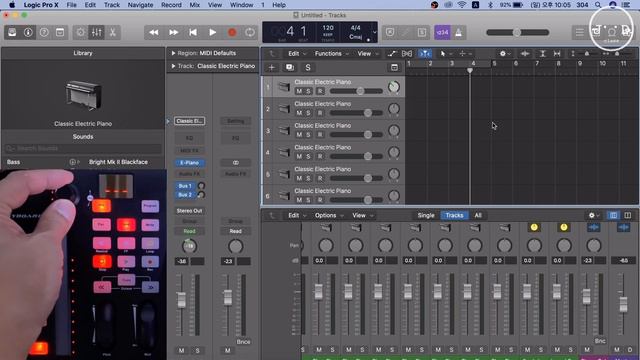Open the time signature and key dropdown
Viewport: 640px width, 360px height.
click(375, 32)
